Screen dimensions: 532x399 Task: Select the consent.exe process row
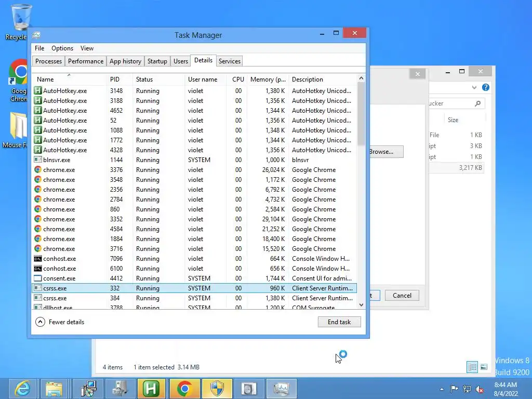click(195, 278)
